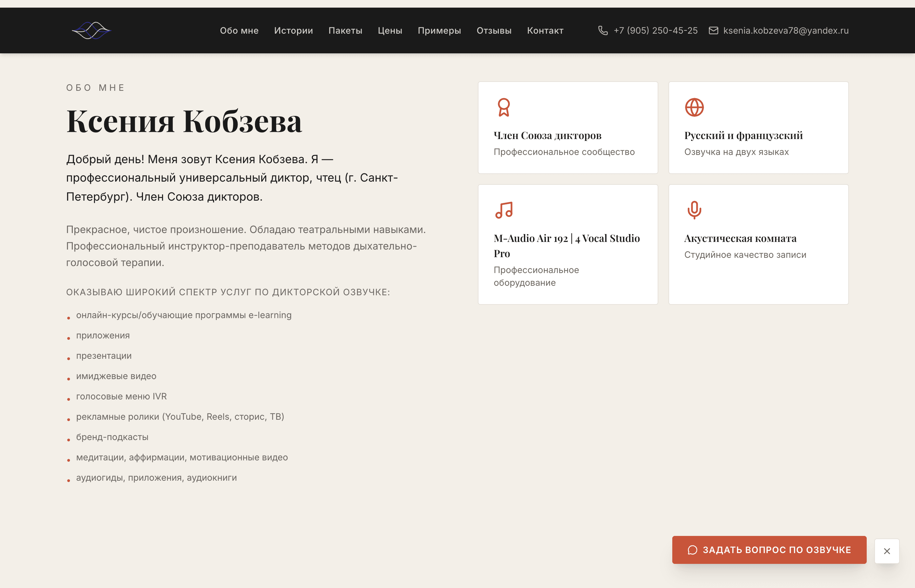Viewport: 915px width, 588px height.
Task: Click the ОБО МНЕ section label
Action: click(x=95, y=88)
